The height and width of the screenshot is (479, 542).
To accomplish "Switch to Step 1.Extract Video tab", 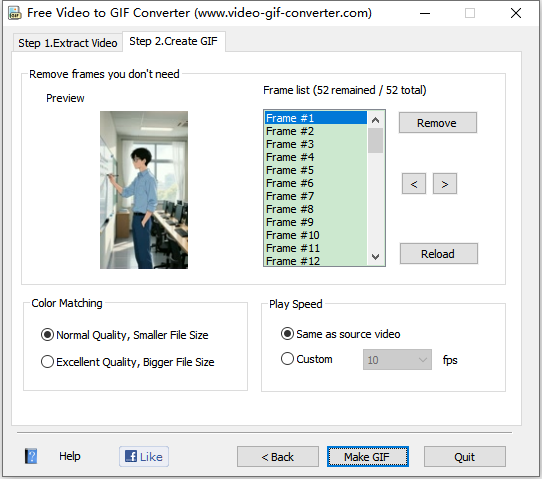I will 68,43.
